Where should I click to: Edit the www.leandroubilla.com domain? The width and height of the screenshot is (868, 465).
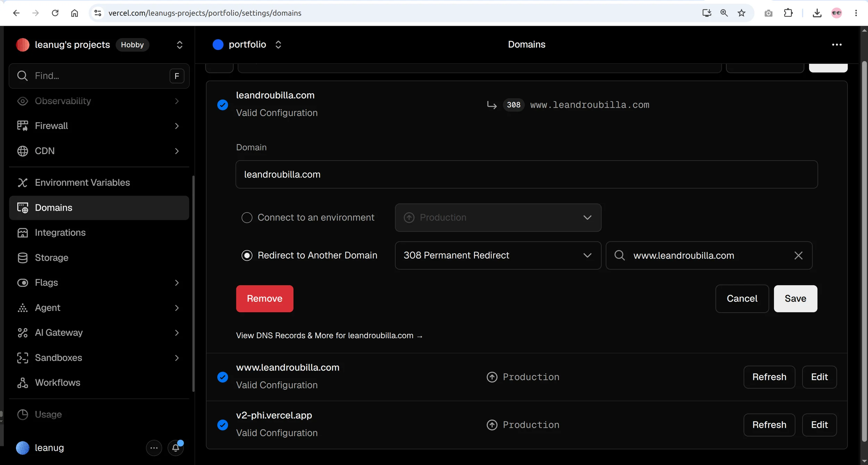click(819, 377)
